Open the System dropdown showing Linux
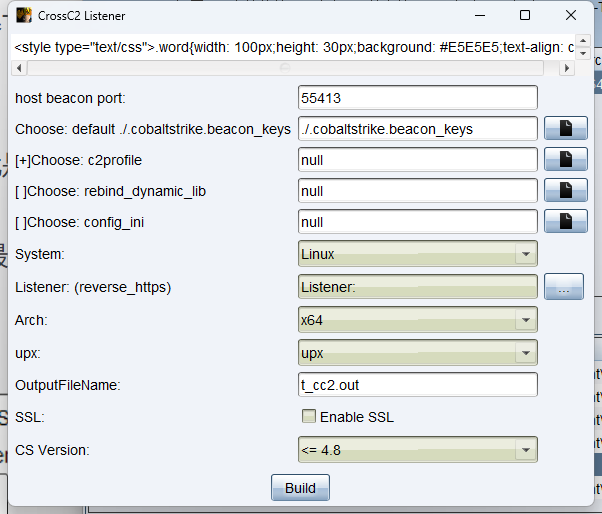Viewport: 602px width, 514px height. pos(418,254)
